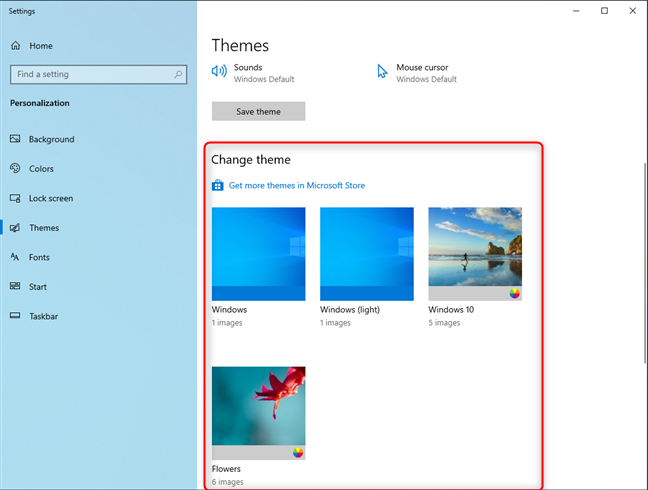Open the Start settings icon
Viewport: 648px width, 490px height.
[x=15, y=286]
